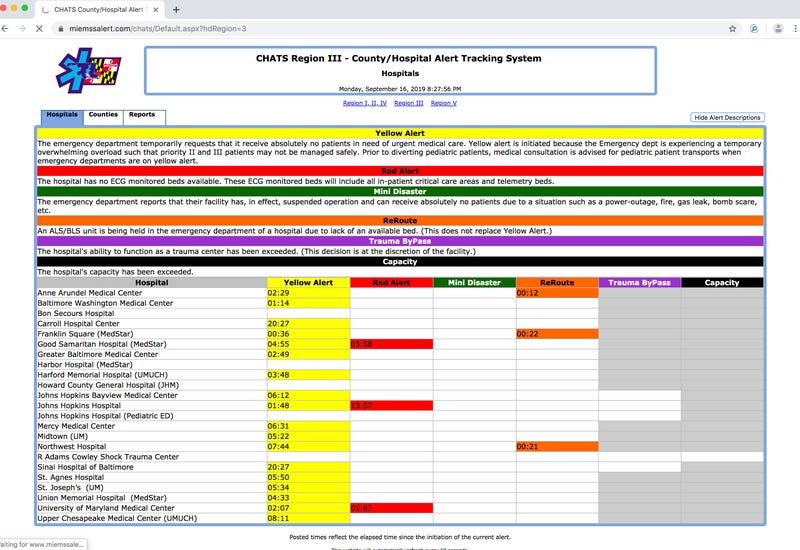Click Bon Secours Hospital name
Image resolution: width=800 pixels, height=550 pixels.
[x=76, y=313]
